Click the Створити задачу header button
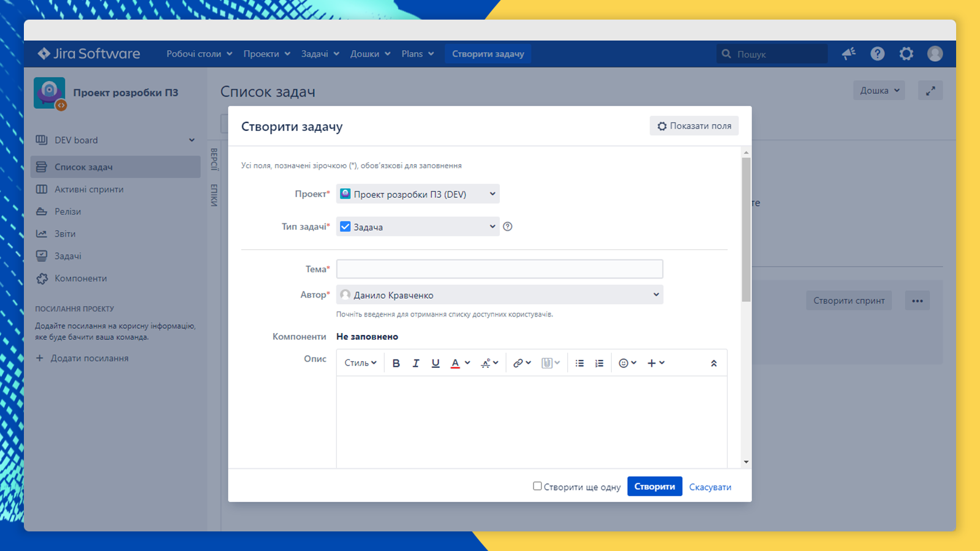Screen dimensions: 980x551 [x=488, y=54]
